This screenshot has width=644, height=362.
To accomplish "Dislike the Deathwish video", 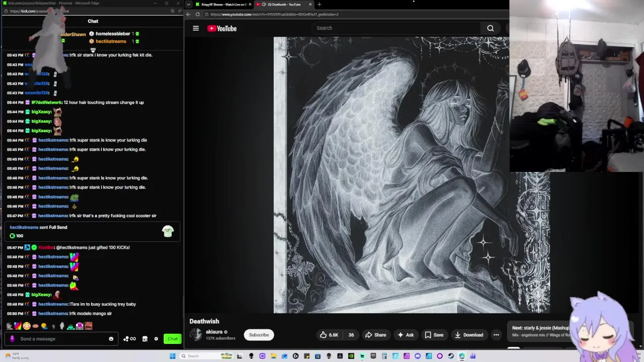I will click(351, 335).
